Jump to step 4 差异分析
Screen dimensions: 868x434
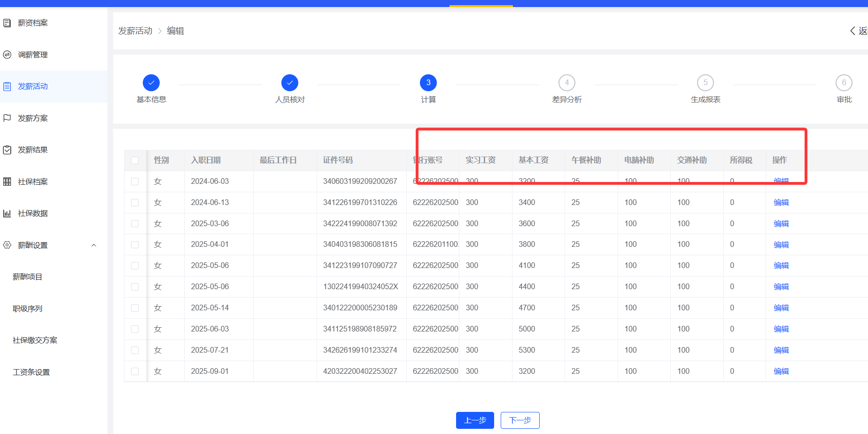567,83
